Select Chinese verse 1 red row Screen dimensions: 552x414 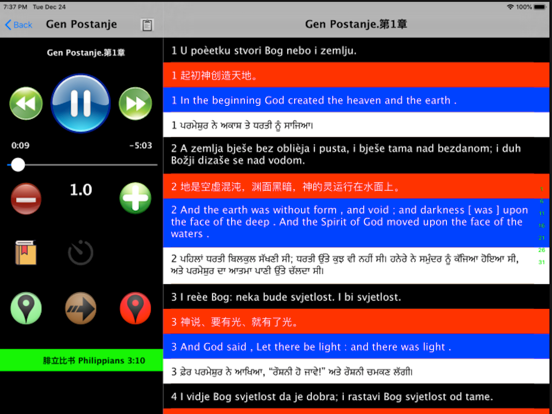[x=356, y=75]
